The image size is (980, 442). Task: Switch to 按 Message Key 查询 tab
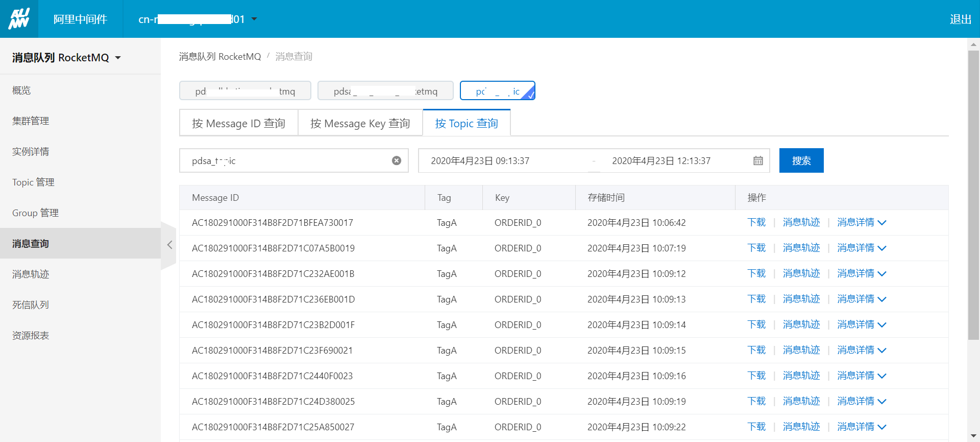point(360,123)
